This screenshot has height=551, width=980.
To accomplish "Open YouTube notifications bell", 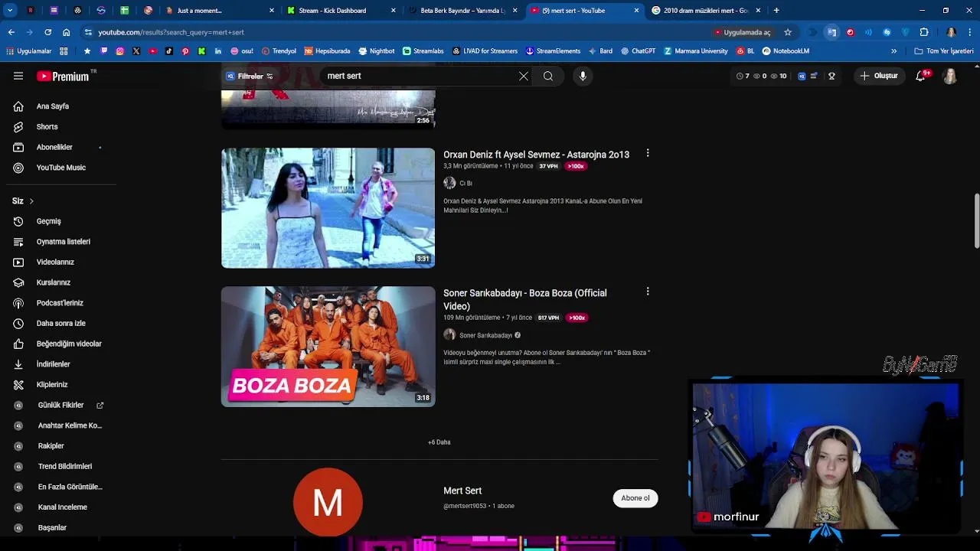I will (921, 76).
